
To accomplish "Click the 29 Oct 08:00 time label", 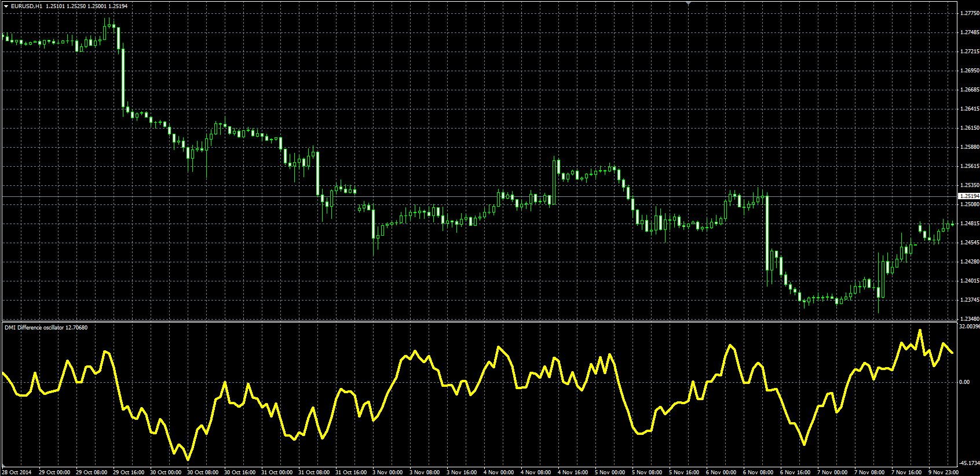I will click(92, 473).
